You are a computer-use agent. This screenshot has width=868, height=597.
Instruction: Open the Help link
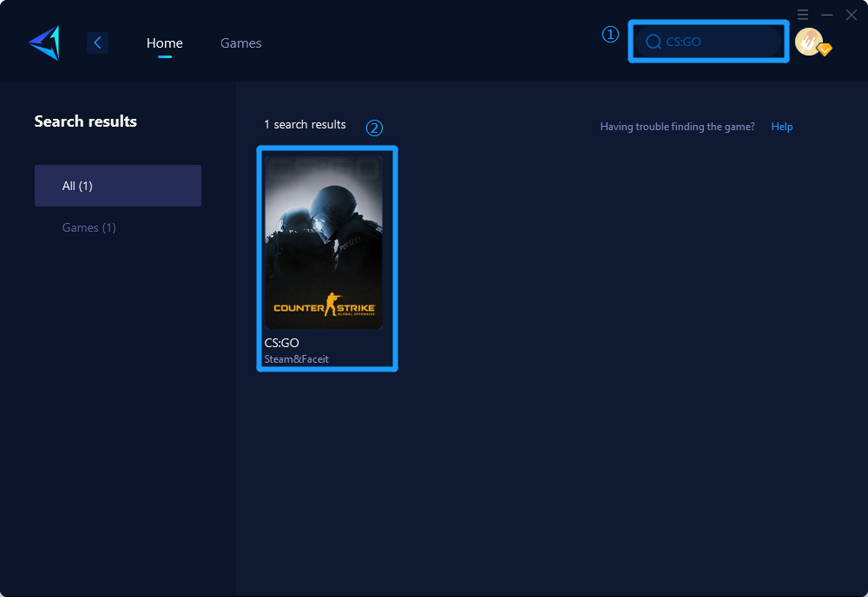pyautogui.click(x=782, y=127)
